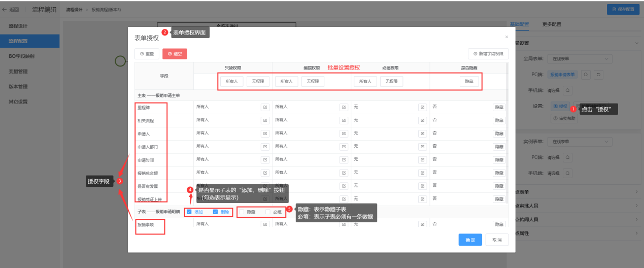The width and height of the screenshot is (644, 268).
Task: Check the 必填 checkbox for subtable
Action: (268, 212)
